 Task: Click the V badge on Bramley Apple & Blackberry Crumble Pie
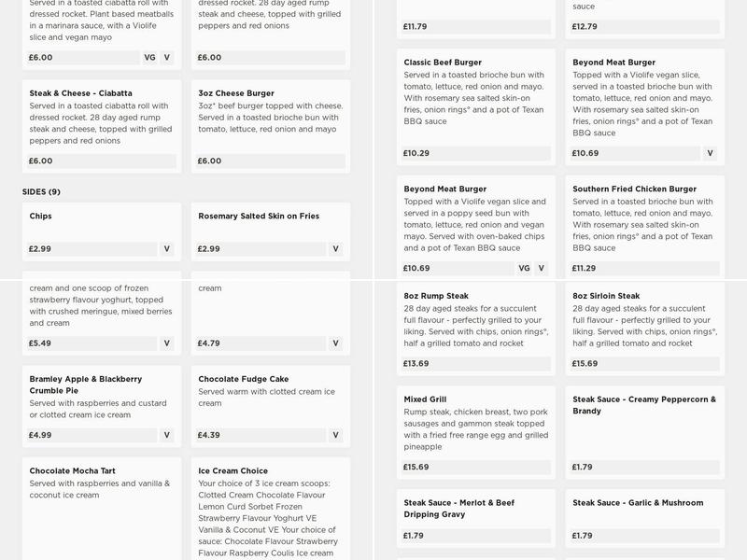point(167,435)
